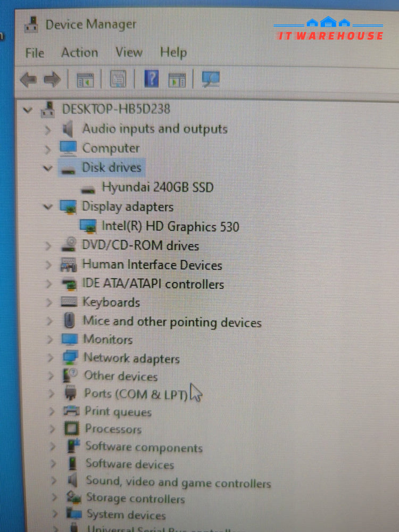The image size is (399, 532).
Task: Click the Processors chip icon
Action: tap(72, 429)
